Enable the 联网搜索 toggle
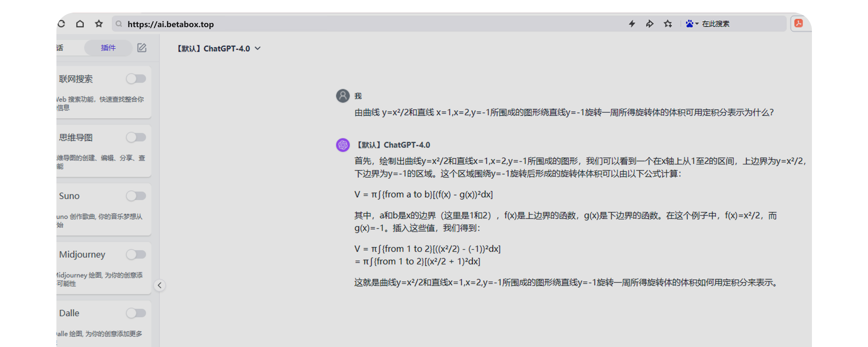868x347 pixels. (136, 79)
